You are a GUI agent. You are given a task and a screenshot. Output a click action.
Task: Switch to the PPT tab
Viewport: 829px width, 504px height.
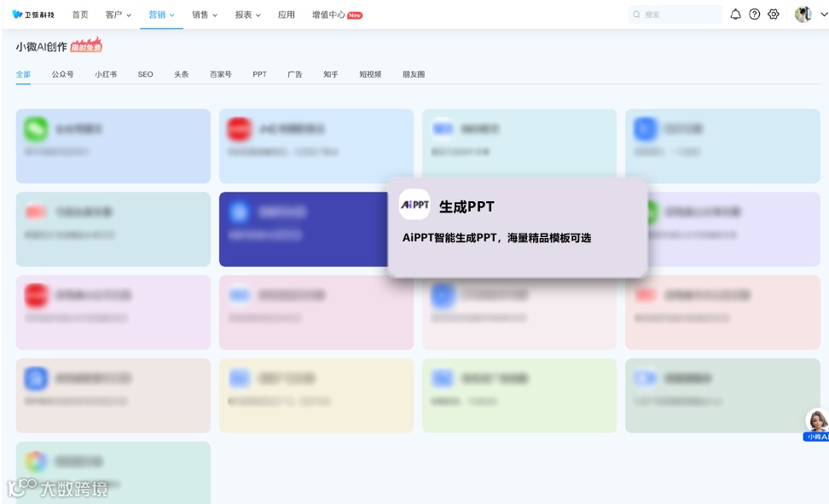pos(259,74)
